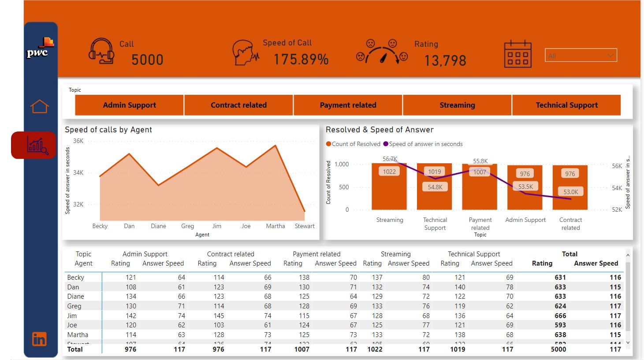Click the headset Call icon

coord(101,51)
